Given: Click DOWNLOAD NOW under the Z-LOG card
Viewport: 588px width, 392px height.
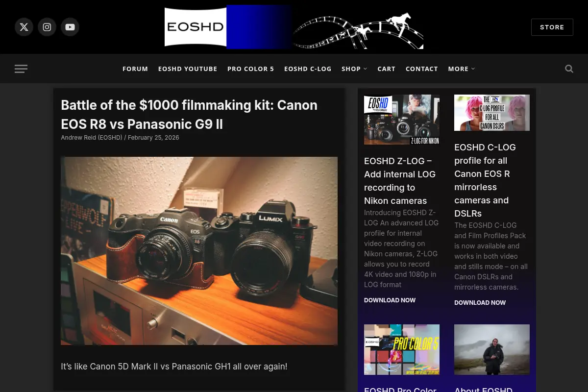Looking at the screenshot, I should click(x=390, y=300).
